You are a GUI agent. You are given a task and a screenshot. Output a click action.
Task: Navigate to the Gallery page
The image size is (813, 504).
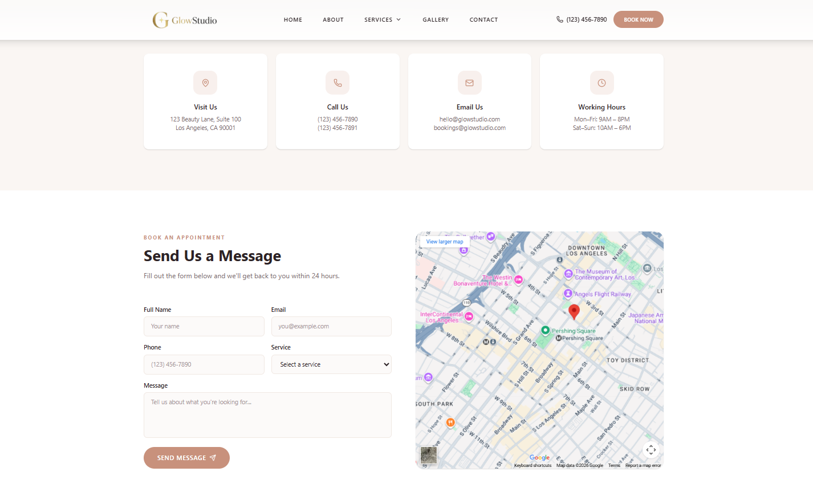coord(436,19)
